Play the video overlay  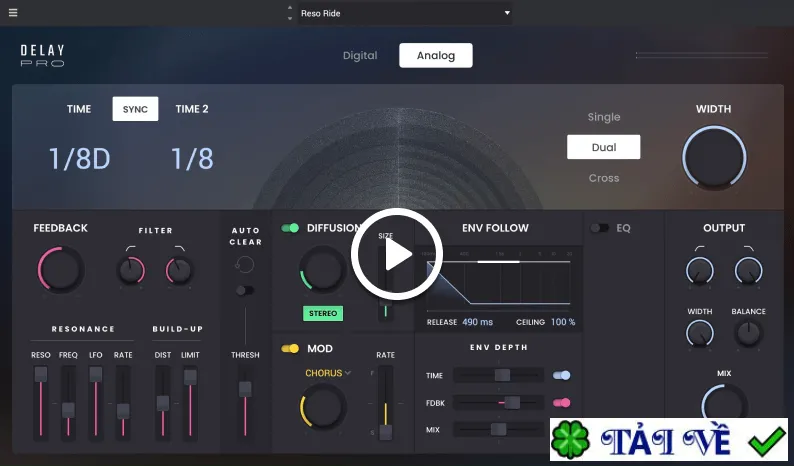(397, 254)
